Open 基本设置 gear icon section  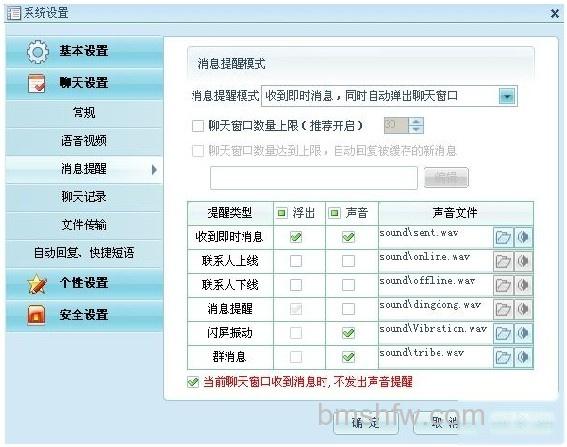(37, 52)
